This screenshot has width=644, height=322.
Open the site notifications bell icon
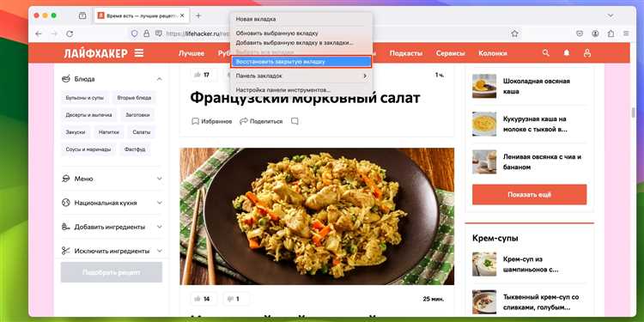coord(567,53)
